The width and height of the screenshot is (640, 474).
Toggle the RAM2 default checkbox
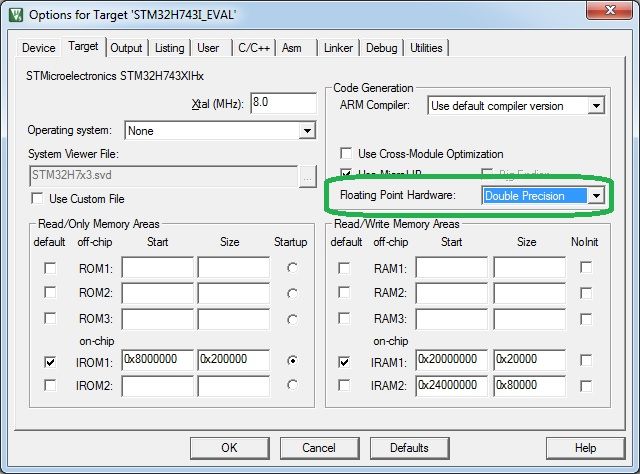point(344,292)
